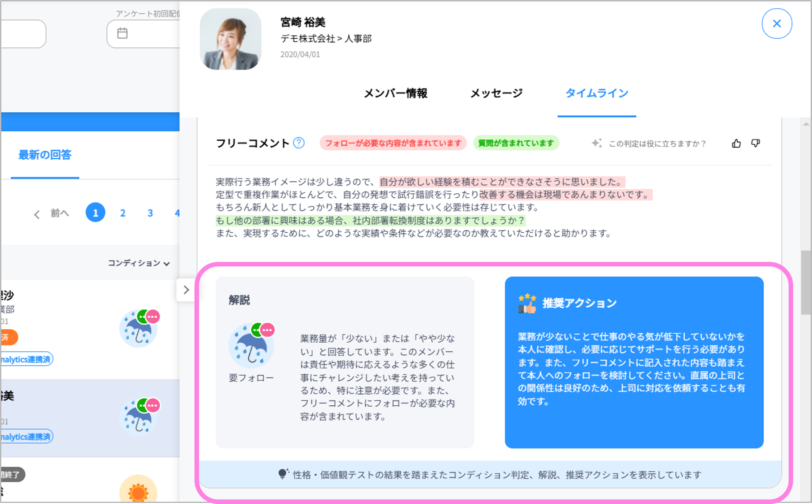The width and height of the screenshot is (812, 504).
Task: Select page 1 in pagination
Action: pyautogui.click(x=95, y=213)
